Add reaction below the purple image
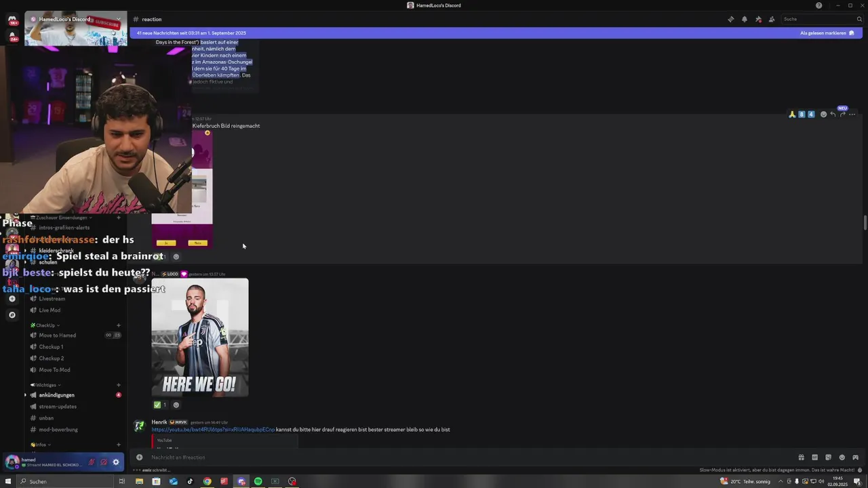This screenshot has height=488, width=868. pyautogui.click(x=176, y=257)
